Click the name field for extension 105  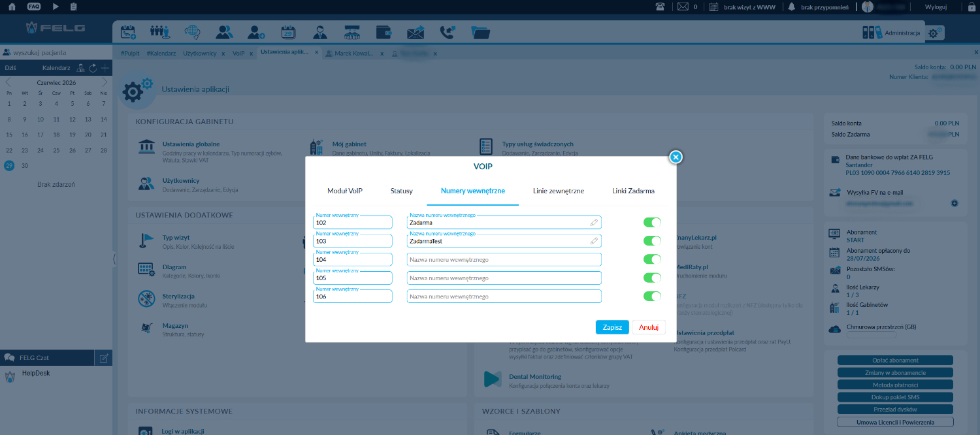click(x=504, y=278)
